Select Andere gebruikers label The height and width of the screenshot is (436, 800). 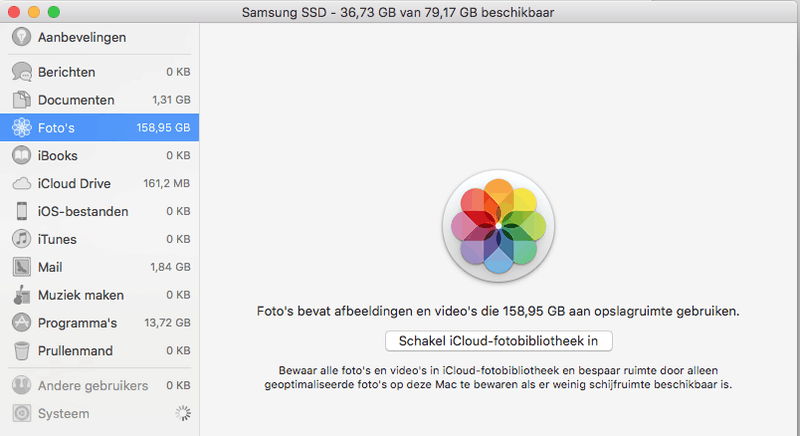[x=93, y=386]
